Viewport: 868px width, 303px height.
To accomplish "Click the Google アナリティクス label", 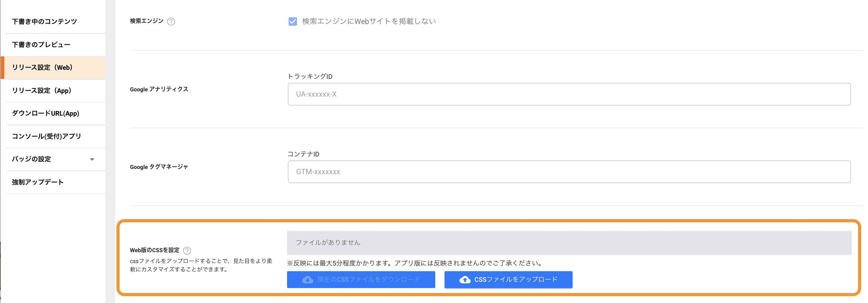I will point(159,89).
